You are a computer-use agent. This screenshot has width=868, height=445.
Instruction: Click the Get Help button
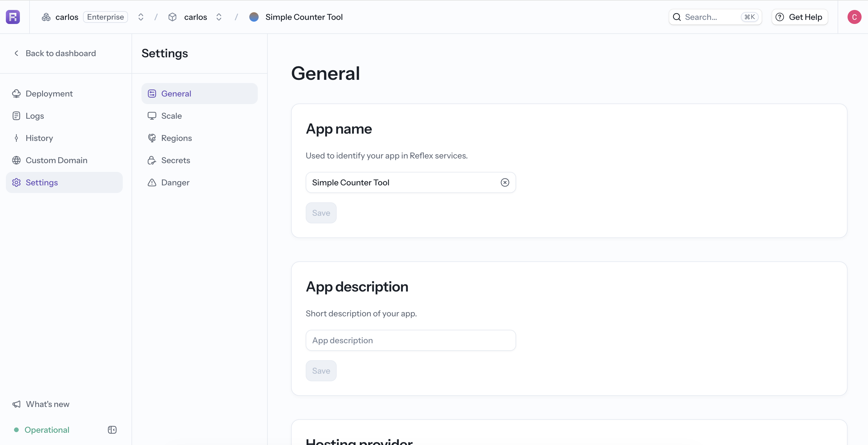pyautogui.click(x=800, y=17)
